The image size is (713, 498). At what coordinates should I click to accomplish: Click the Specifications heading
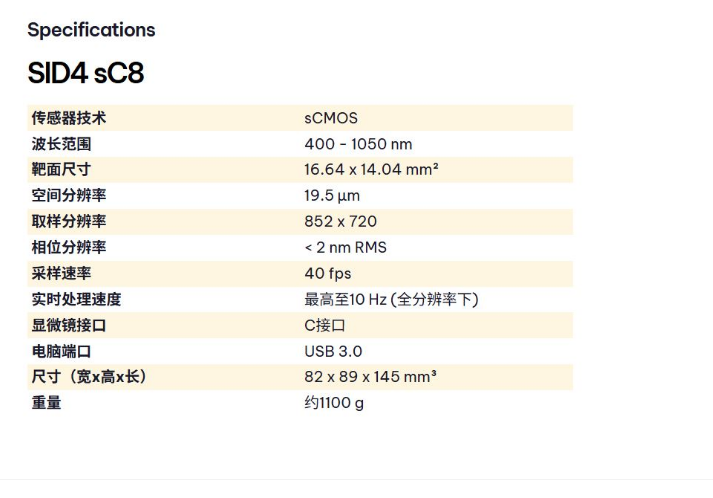click(x=91, y=30)
